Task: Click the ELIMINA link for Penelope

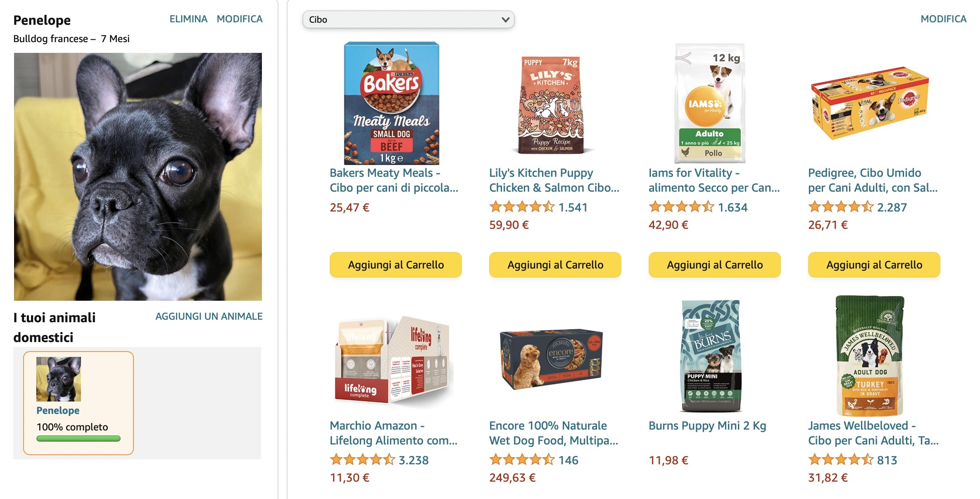Action: coord(188,19)
